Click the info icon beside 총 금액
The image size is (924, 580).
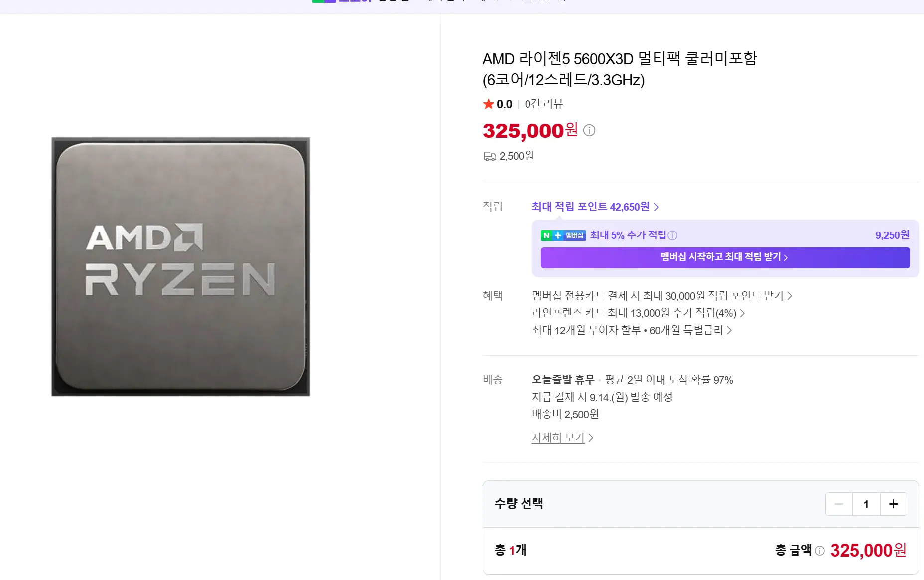pos(820,550)
